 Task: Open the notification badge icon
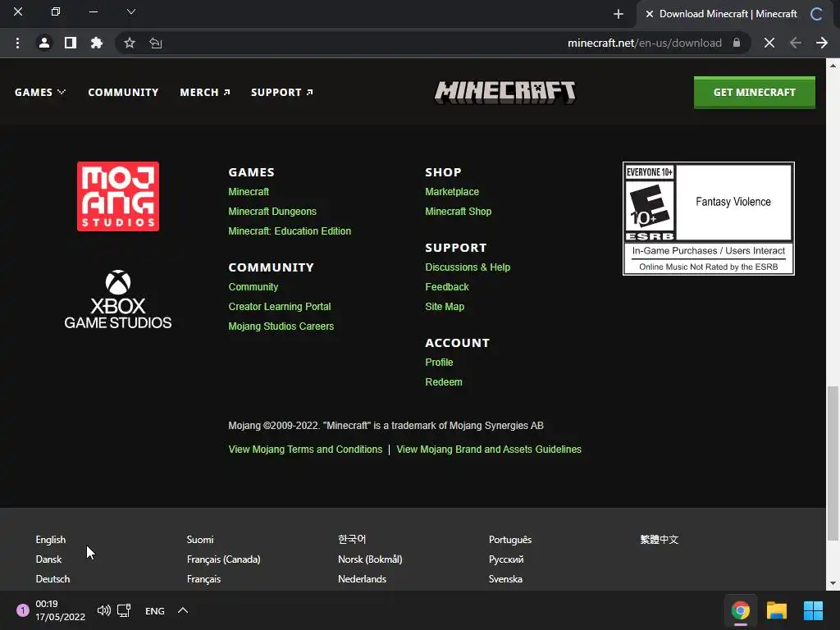(x=22, y=610)
